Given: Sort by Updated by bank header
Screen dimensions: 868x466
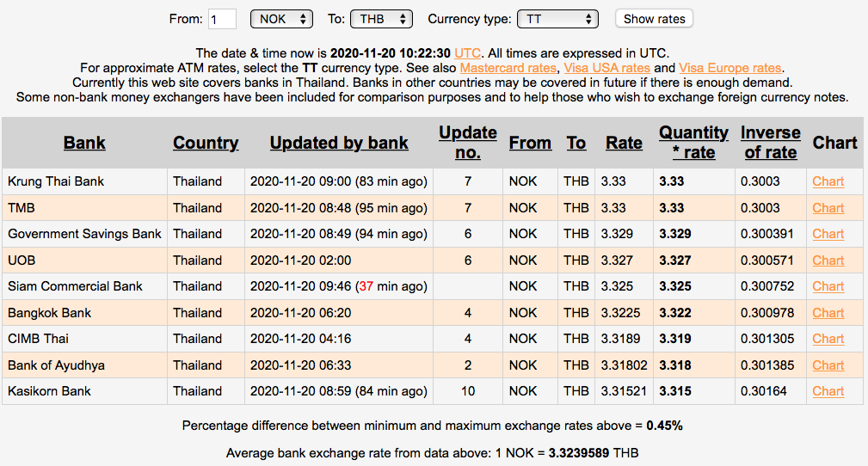Looking at the screenshot, I should (339, 143).
